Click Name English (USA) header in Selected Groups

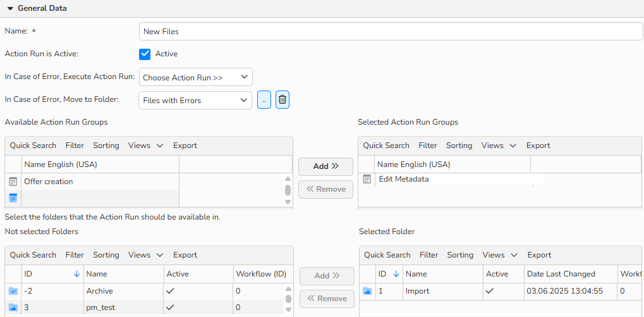tap(453, 165)
